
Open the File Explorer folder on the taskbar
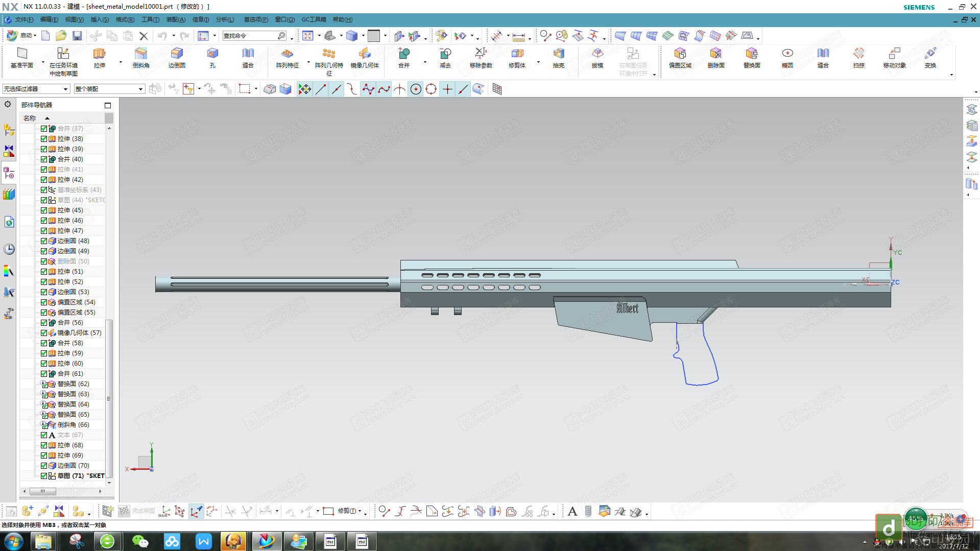click(x=43, y=541)
